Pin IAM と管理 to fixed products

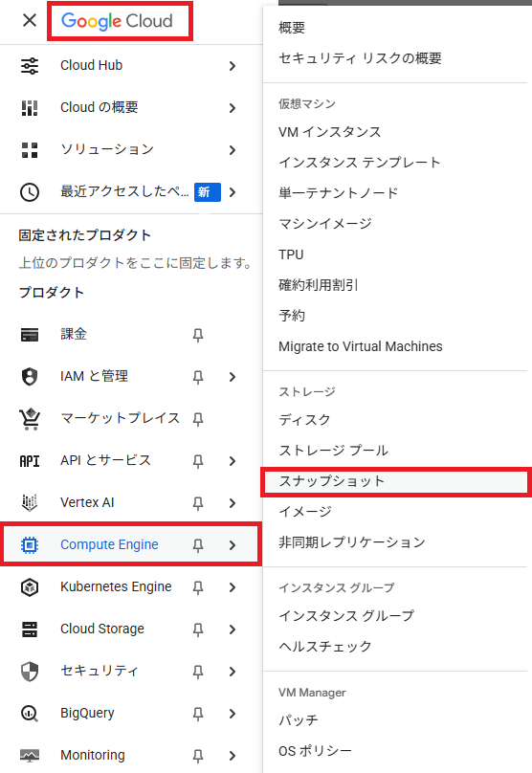(198, 377)
